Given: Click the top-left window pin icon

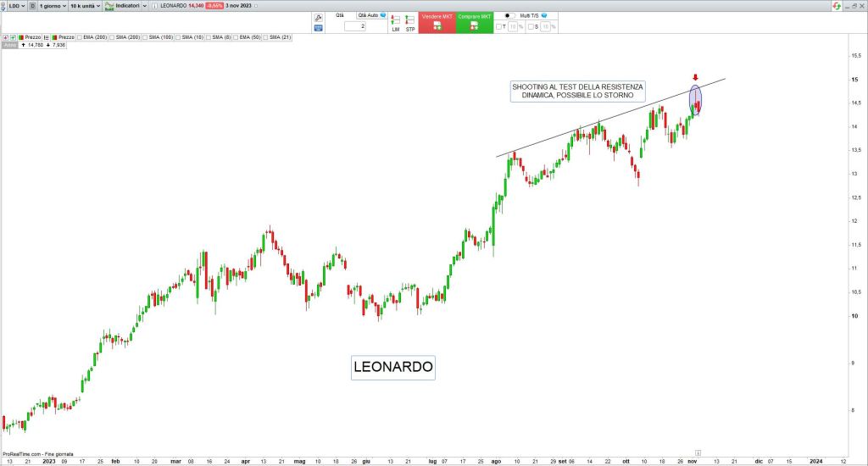Looking at the screenshot, I should tap(3, 6).
